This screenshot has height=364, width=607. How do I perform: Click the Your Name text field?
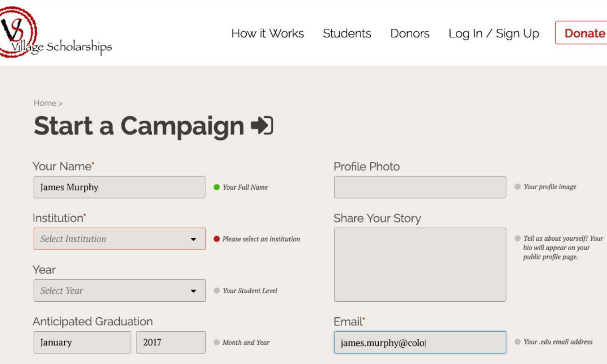click(119, 187)
